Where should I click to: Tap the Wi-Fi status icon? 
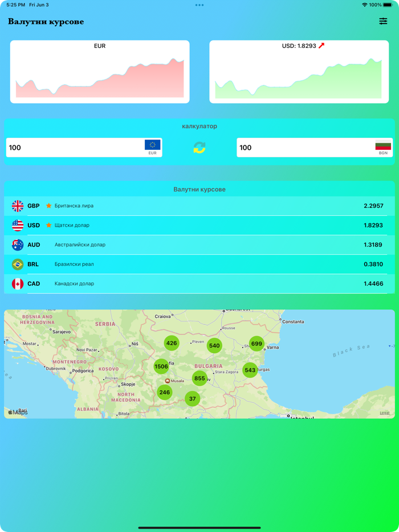point(365,5)
